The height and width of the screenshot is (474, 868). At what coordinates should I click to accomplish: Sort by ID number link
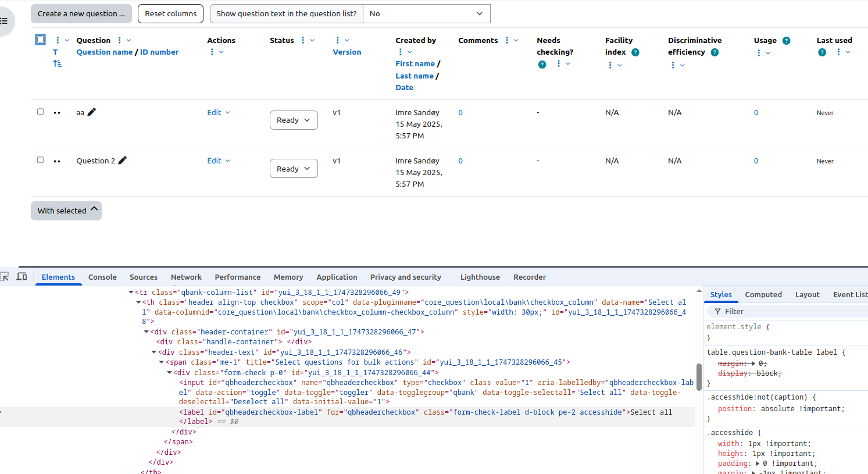pos(159,52)
